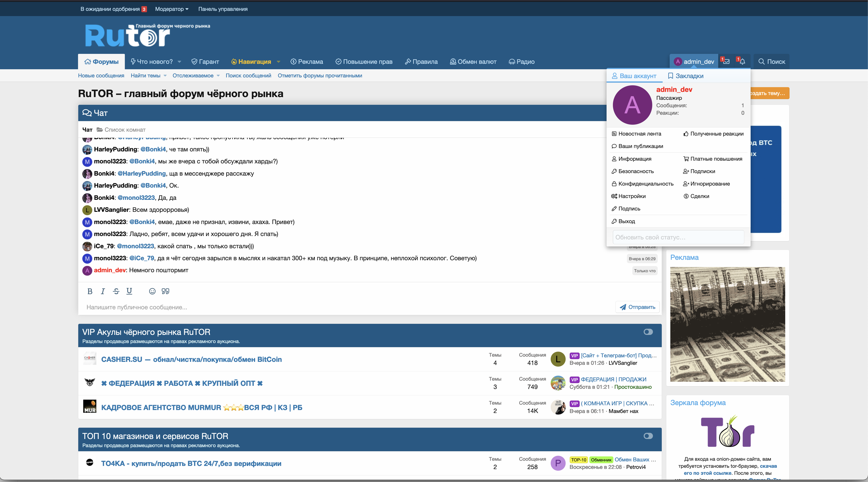Open Платные повышения menu entry
Viewport: 868px width, 482px height.
point(713,159)
